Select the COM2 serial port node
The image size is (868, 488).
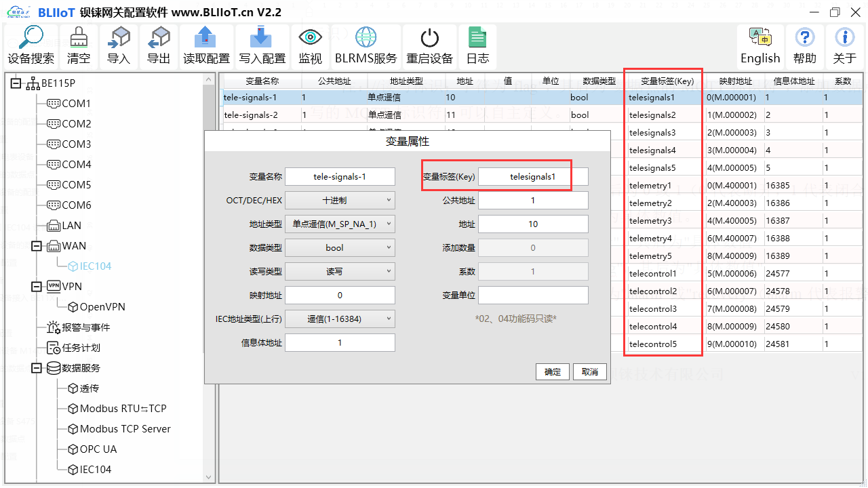pyautogui.click(x=68, y=124)
